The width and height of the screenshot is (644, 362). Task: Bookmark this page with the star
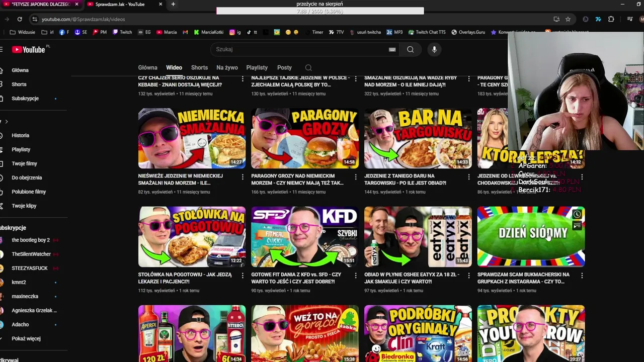pyautogui.click(x=568, y=19)
